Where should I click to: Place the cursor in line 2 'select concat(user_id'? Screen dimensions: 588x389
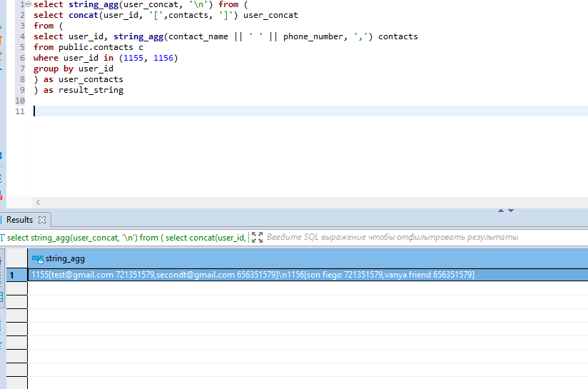click(x=166, y=16)
